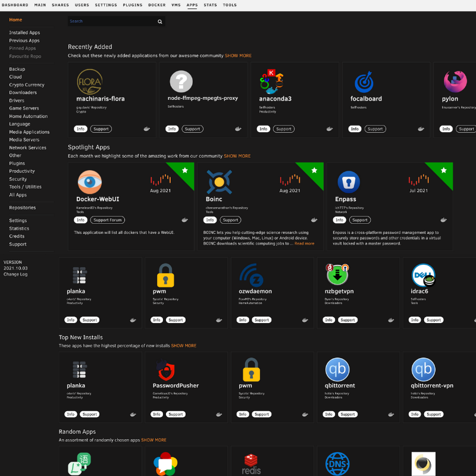The width and height of the screenshot is (476, 476).
Task: Expand Spotlight Apps with SHOW MORE
Action: click(237, 156)
